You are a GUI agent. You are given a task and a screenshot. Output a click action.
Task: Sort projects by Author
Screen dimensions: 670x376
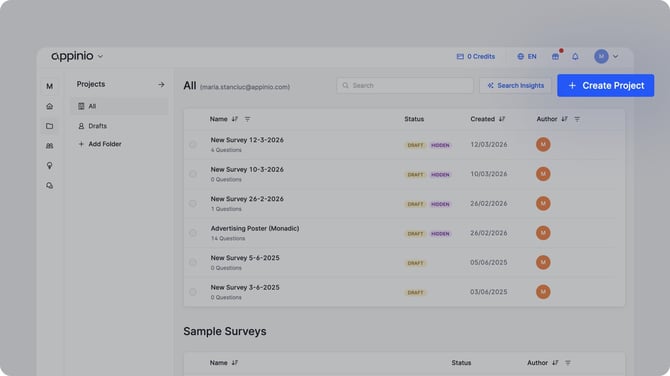click(x=564, y=119)
